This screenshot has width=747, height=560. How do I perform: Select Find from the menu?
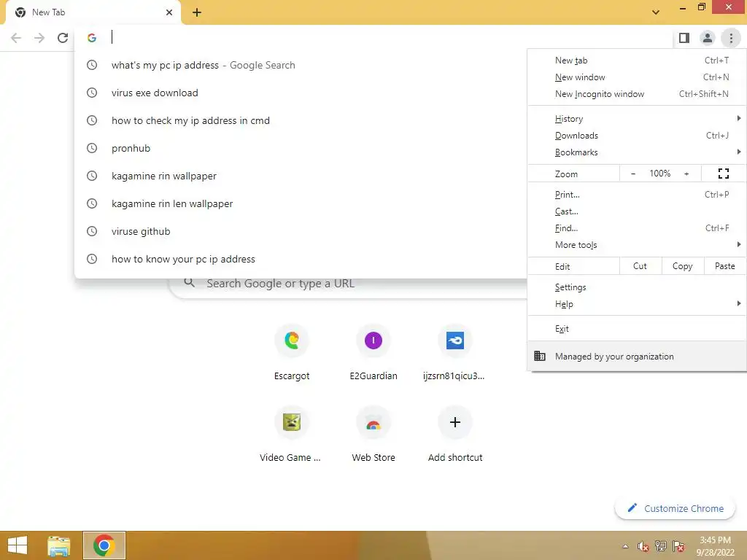[636, 228]
